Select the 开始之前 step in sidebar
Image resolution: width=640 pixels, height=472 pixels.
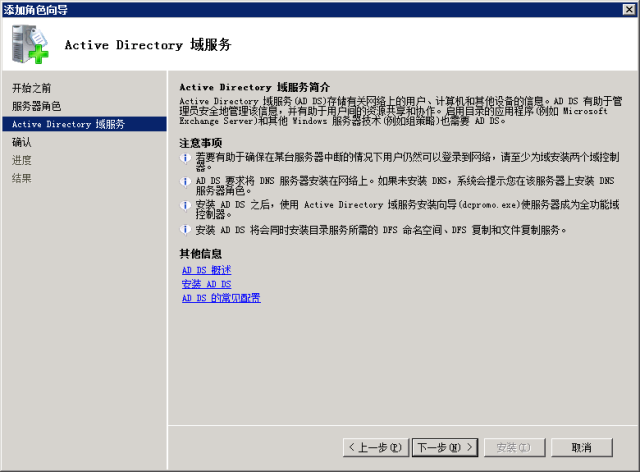(31, 88)
